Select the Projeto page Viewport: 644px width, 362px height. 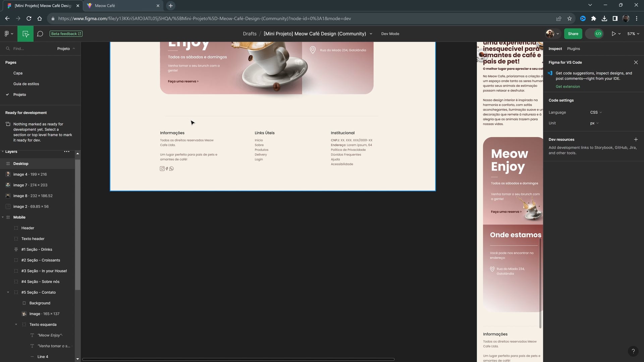point(19,95)
